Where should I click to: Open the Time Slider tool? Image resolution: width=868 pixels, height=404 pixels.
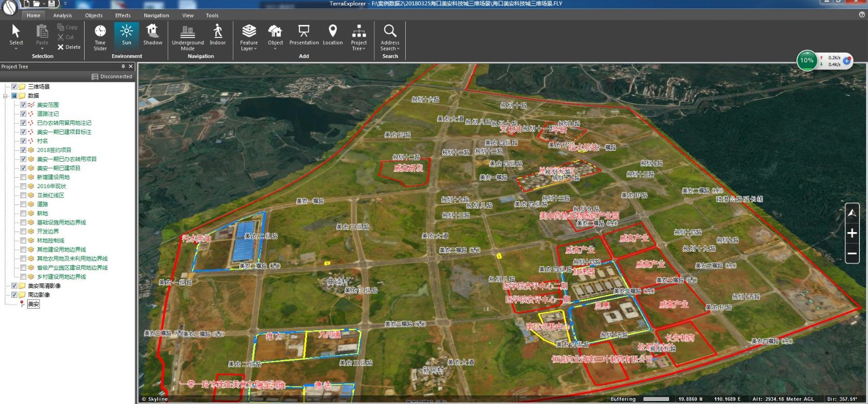click(x=100, y=37)
